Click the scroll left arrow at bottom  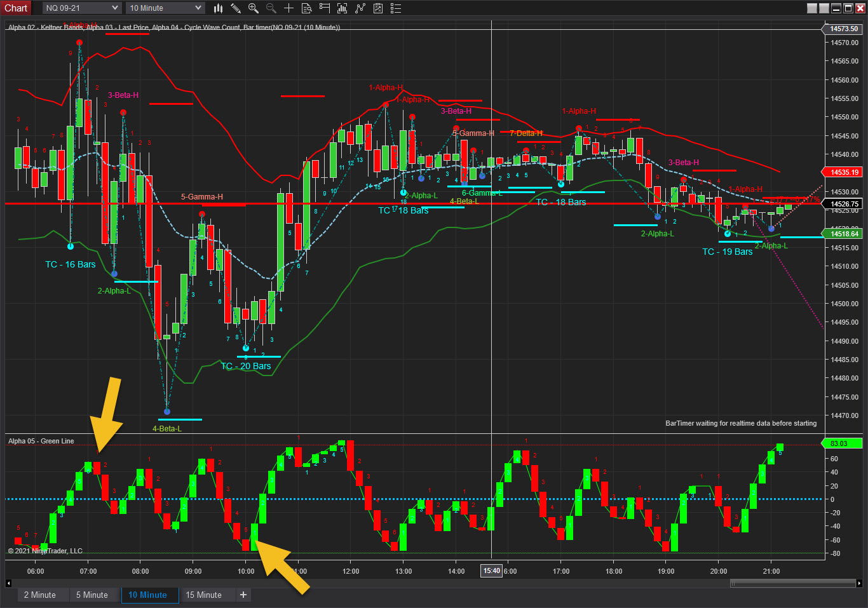[9, 583]
